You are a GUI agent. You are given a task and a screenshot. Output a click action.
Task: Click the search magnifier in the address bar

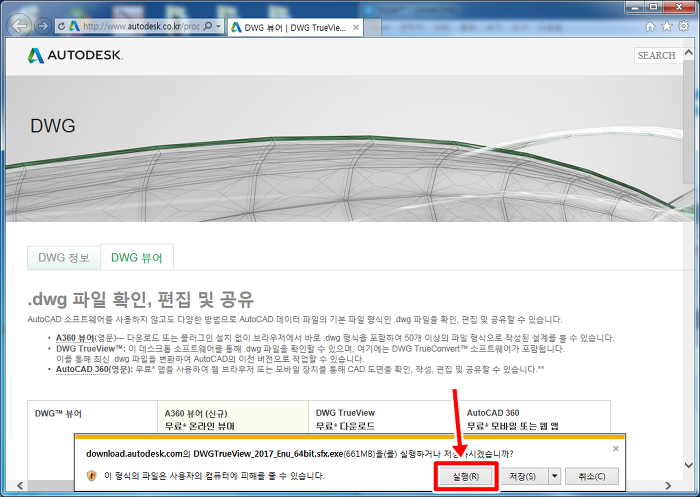(x=208, y=26)
